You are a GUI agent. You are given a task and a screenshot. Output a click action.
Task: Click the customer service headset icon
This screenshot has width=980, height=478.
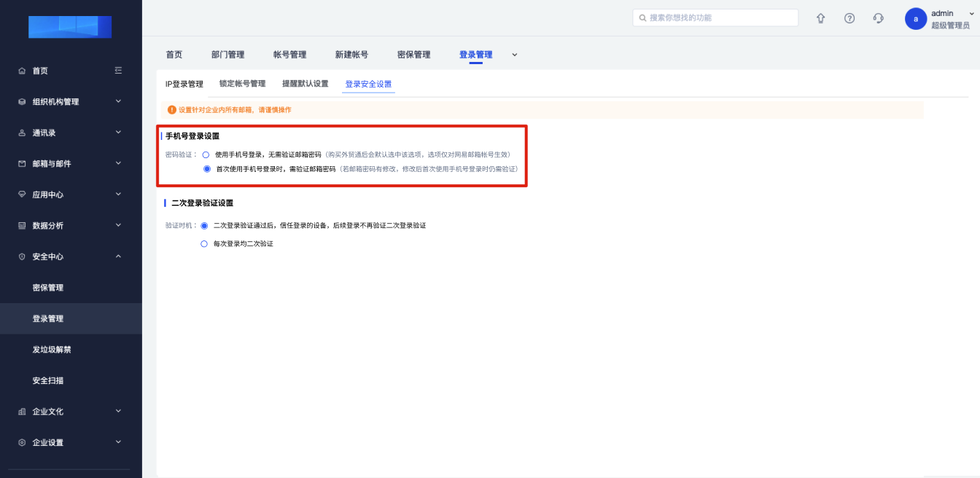point(879,18)
